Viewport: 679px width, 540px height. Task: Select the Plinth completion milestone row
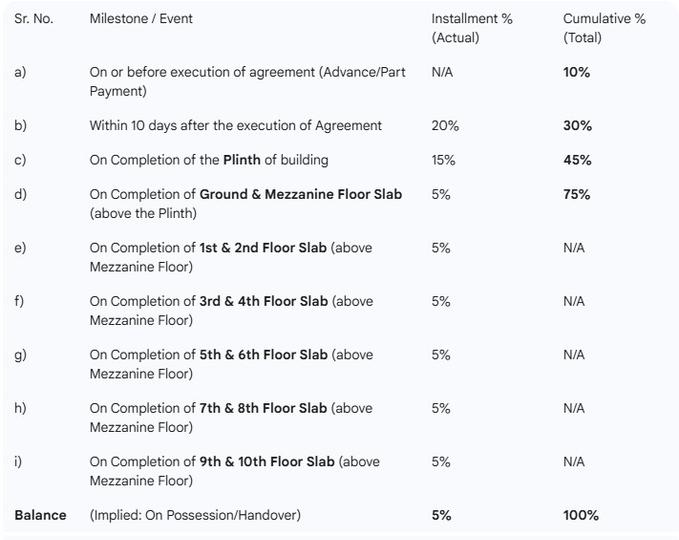click(208, 160)
